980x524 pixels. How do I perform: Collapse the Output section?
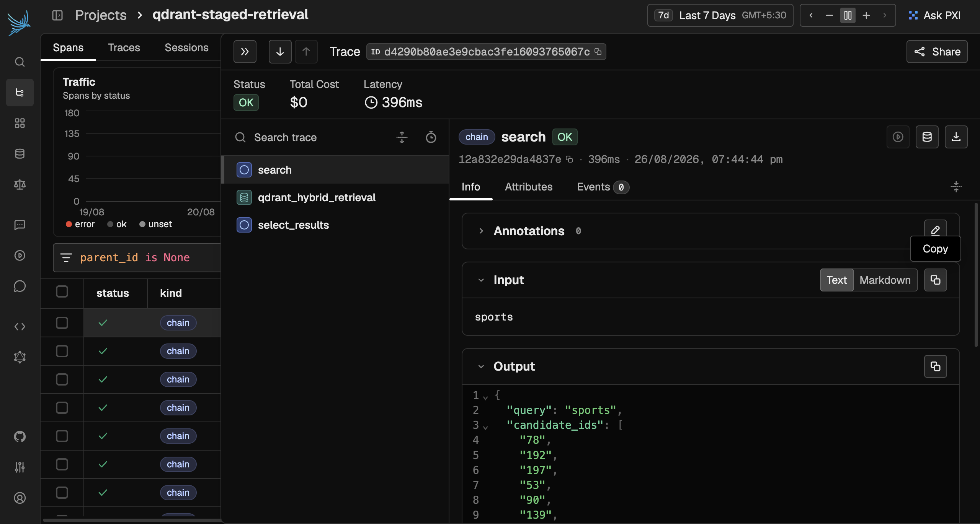point(481,366)
